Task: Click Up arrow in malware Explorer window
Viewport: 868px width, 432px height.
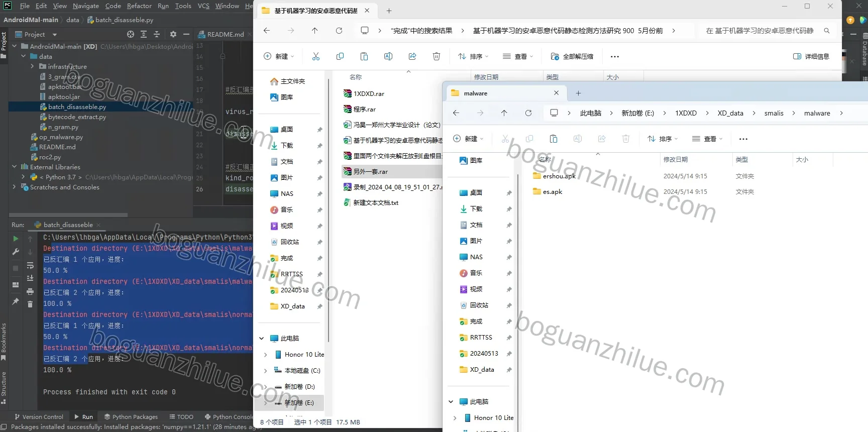Action: click(504, 113)
